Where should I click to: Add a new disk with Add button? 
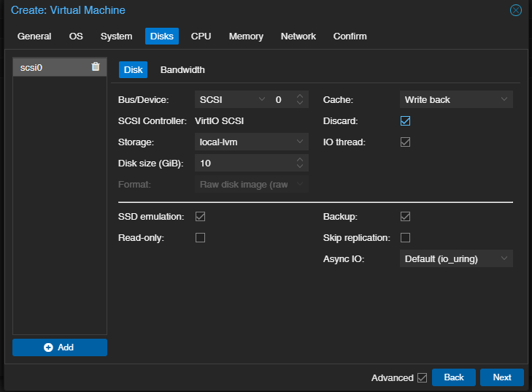(x=60, y=347)
